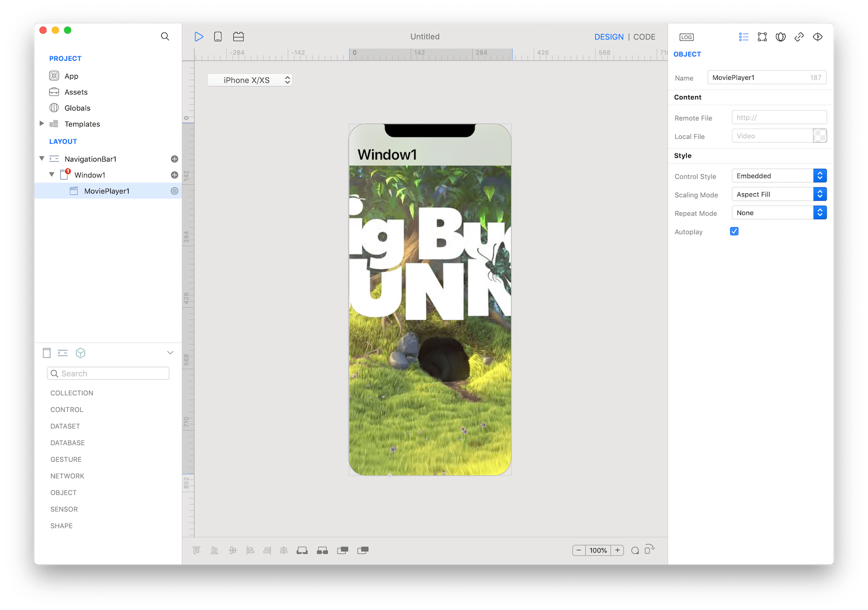The height and width of the screenshot is (610, 868).
Task: Open the CONTROL category
Action: tap(67, 410)
